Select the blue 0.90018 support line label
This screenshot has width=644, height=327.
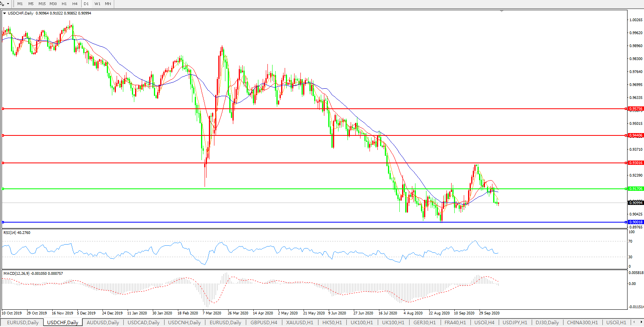tap(636, 222)
